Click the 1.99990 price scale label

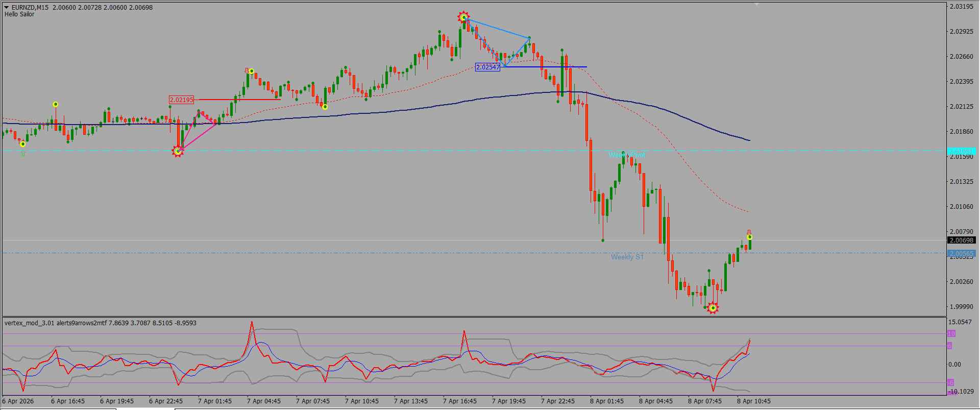pyautogui.click(x=961, y=306)
